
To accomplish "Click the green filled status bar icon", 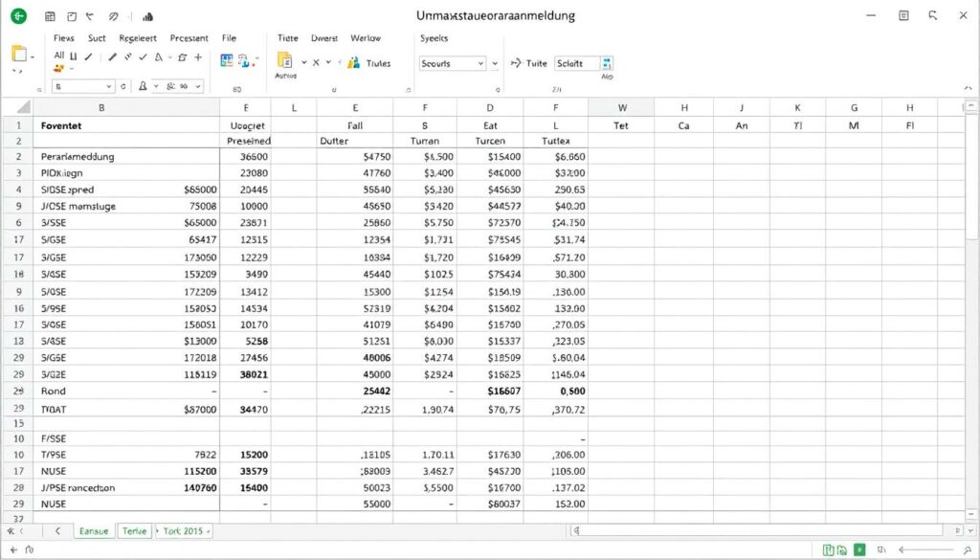I will [860, 549].
